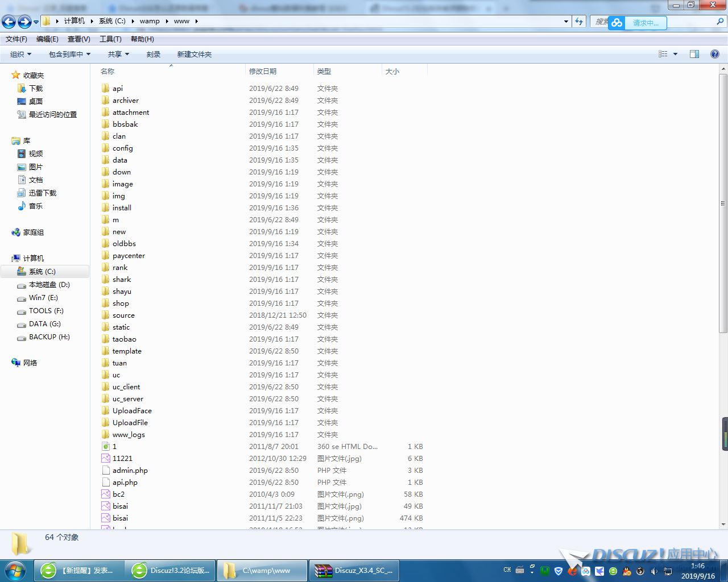Sort by the 修改日期 column header

[263, 71]
